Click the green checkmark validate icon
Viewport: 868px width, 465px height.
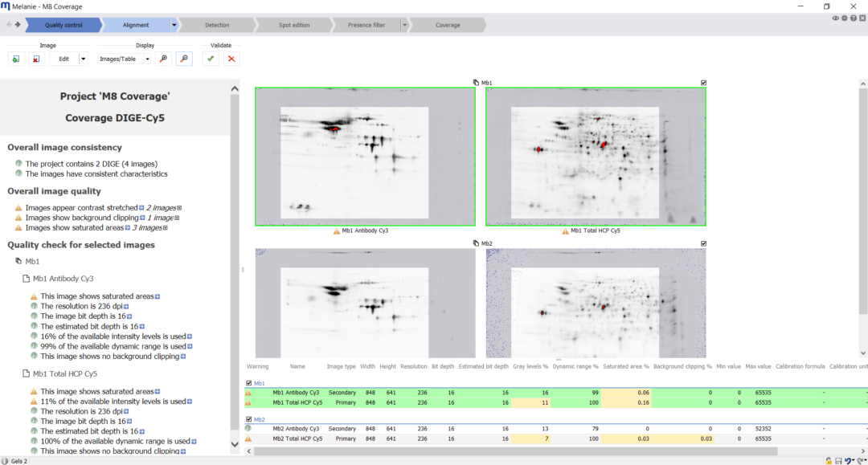pos(211,59)
